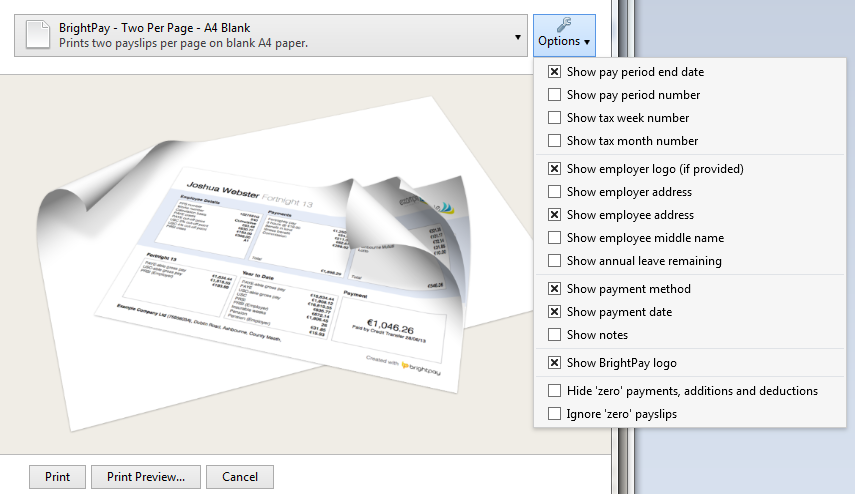Image resolution: width=855 pixels, height=494 pixels.
Task: Click the Options dropdown arrow
Action: [x=587, y=42]
